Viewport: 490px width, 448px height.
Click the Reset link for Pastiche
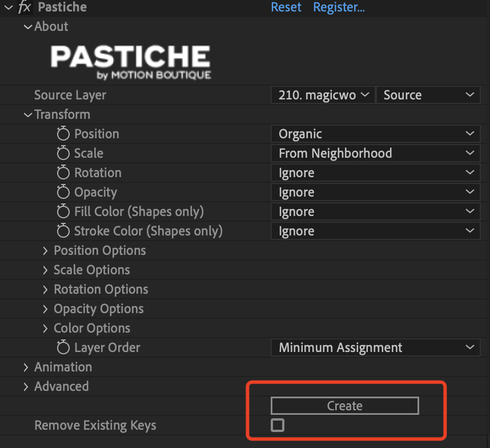286,7
